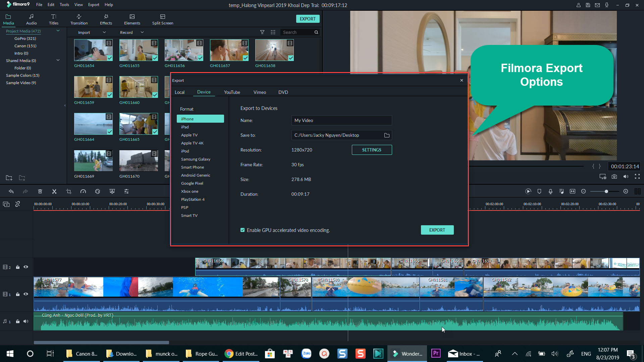Click the media filter funnel icon
This screenshot has height=362, width=644.
click(x=262, y=32)
